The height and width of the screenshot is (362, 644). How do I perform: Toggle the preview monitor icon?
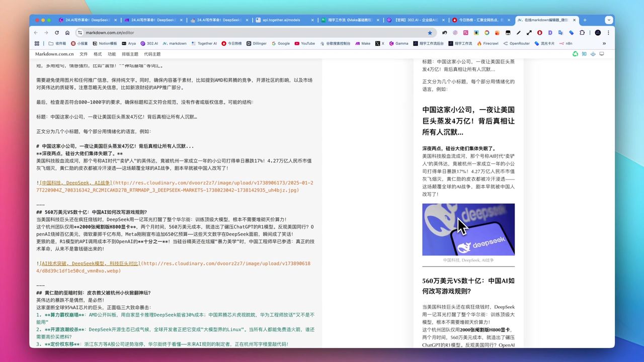(x=602, y=54)
